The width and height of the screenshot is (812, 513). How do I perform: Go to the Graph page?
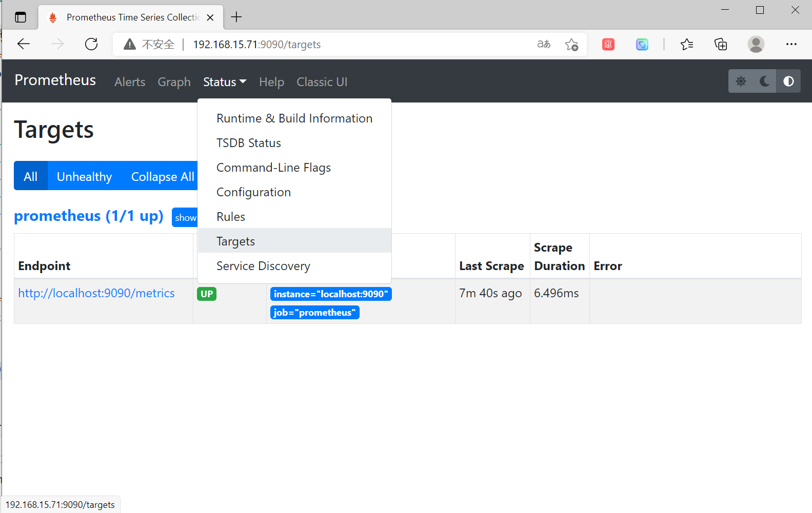pos(174,82)
